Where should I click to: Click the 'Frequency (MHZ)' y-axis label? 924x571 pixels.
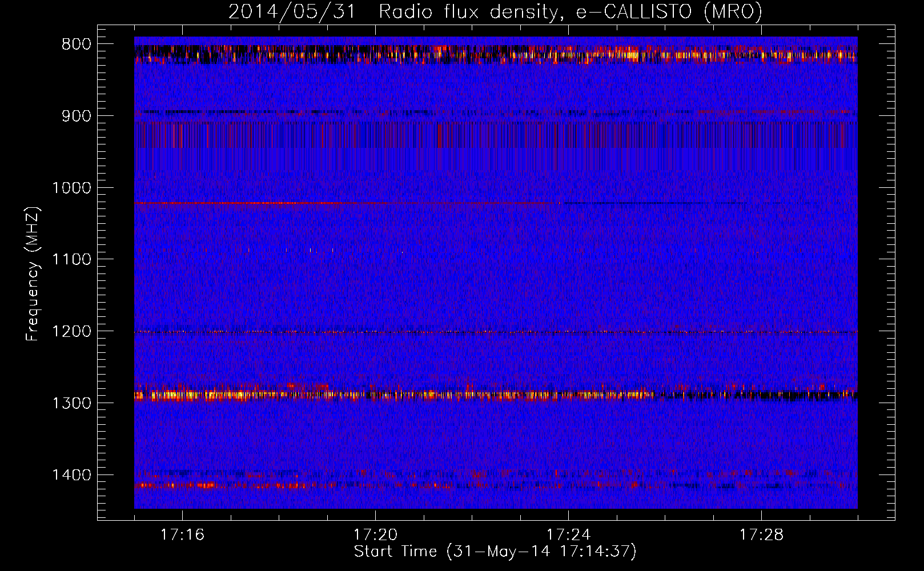pos(33,274)
